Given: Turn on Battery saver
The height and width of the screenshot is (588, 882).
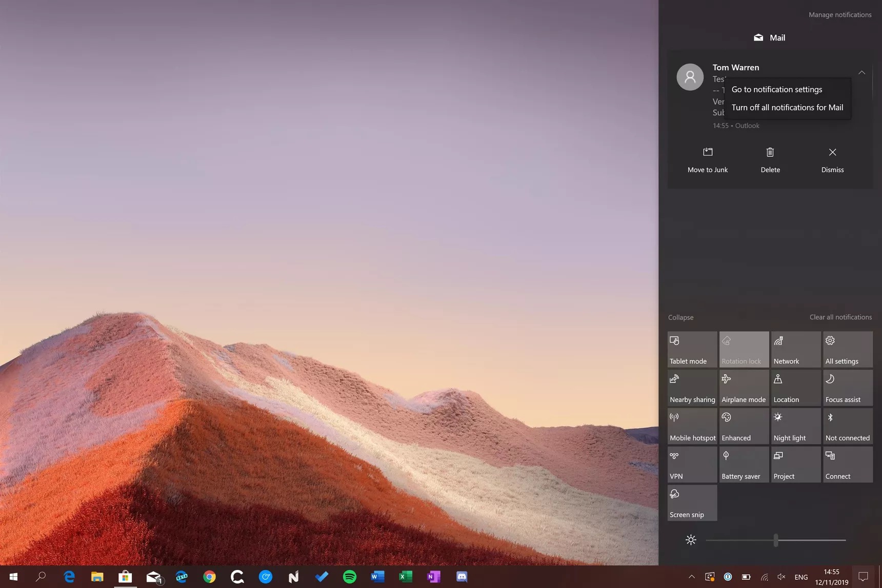Looking at the screenshot, I should [744, 464].
